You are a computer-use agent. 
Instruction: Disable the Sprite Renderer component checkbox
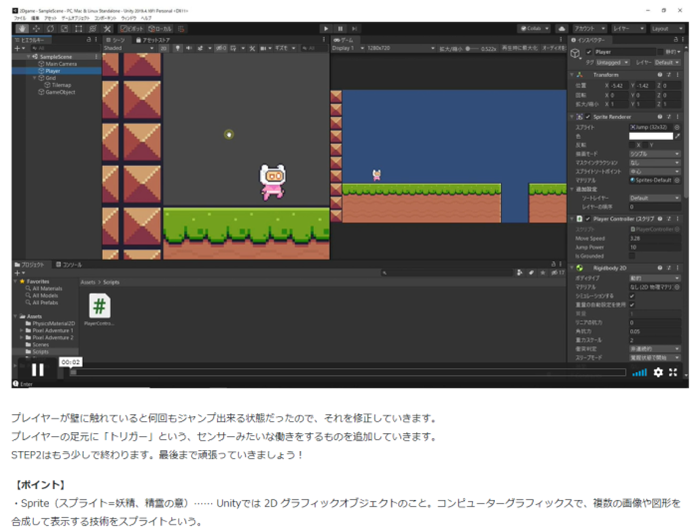click(x=588, y=117)
